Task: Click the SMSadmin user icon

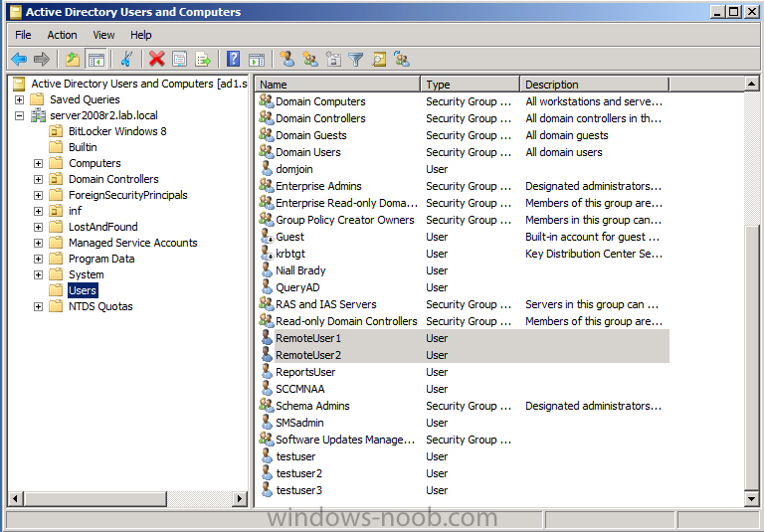Action: (266, 423)
